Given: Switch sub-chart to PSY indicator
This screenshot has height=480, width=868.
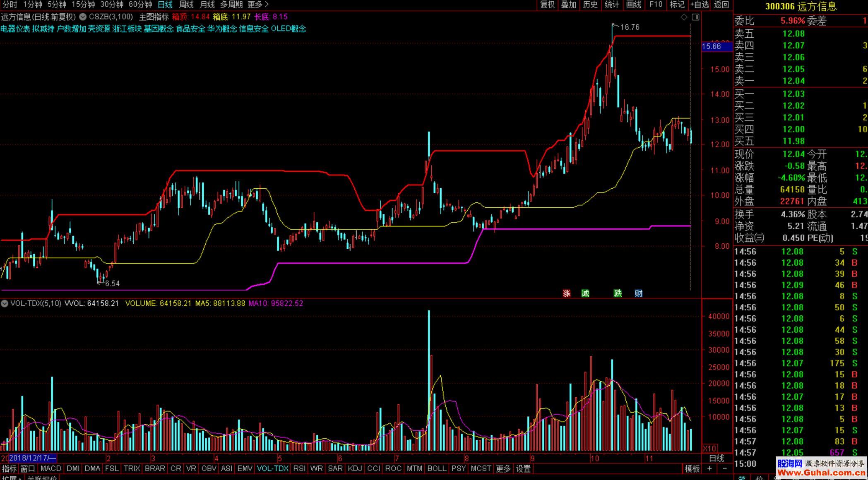Looking at the screenshot, I should click(459, 468).
